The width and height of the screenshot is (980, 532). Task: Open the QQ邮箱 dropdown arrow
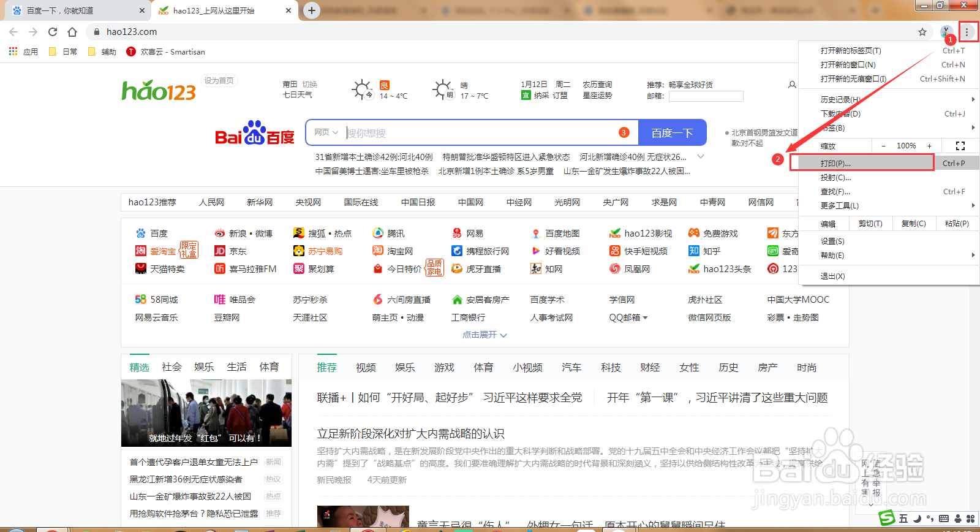tap(645, 317)
